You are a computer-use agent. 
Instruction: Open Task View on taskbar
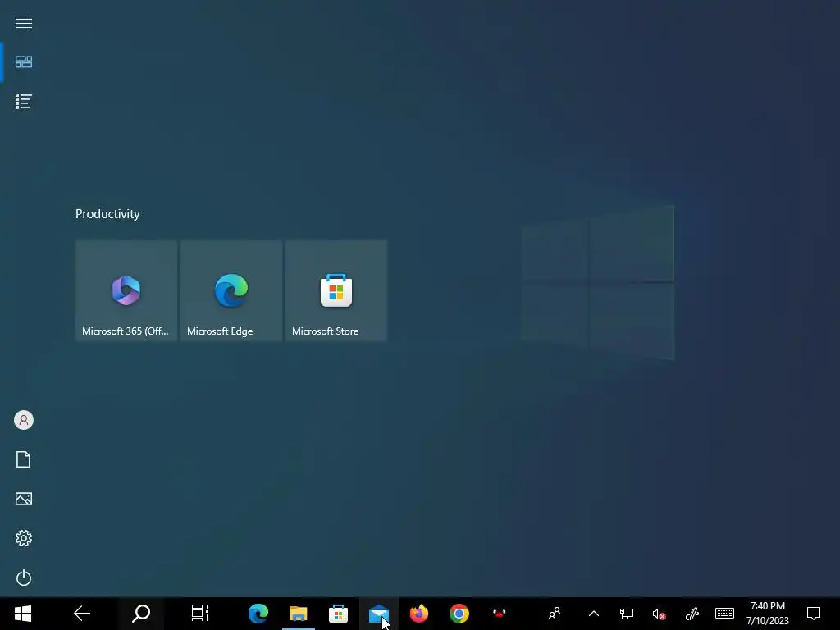click(x=200, y=614)
